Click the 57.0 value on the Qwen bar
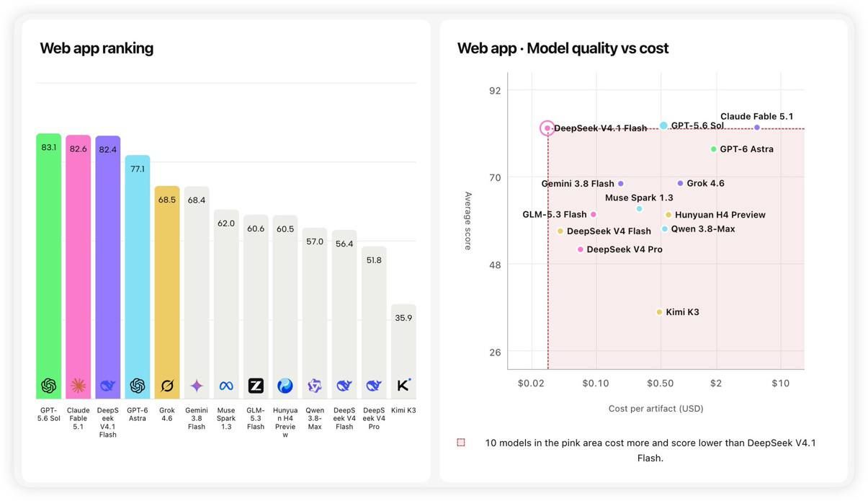Viewport: 868px width, 501px height. coord(315,241)
